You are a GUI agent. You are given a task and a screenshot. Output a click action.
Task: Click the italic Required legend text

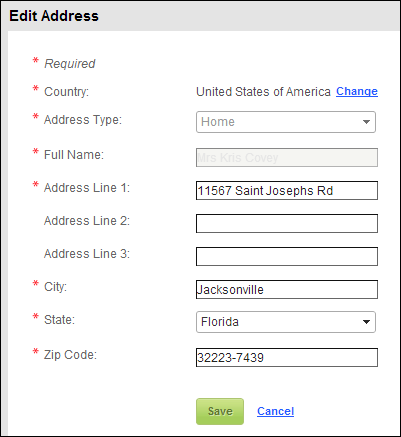[70, 63]
